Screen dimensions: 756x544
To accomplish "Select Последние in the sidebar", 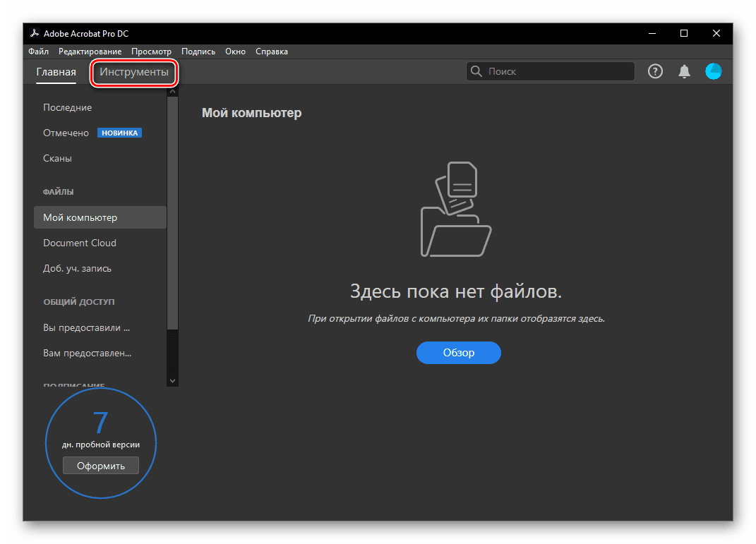I will (68, 107).
